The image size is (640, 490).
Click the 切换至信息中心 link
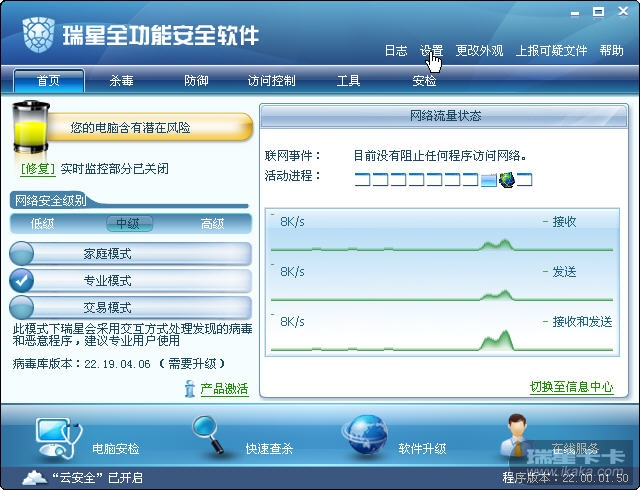(x=571, y=386)
